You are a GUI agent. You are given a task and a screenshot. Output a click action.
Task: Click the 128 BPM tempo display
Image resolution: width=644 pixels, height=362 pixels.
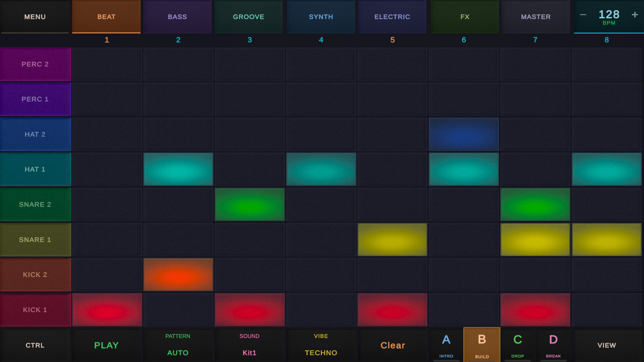(609, 17)
